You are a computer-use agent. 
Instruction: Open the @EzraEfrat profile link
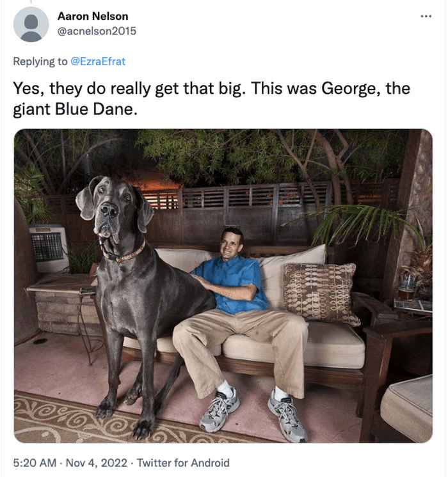(x=98, y=61)
